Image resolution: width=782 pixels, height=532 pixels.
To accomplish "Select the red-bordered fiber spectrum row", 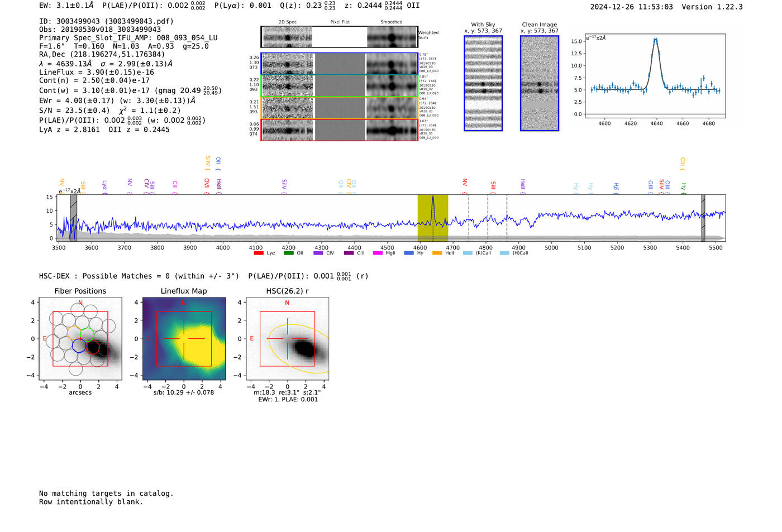I will click(x=340, y=130).
